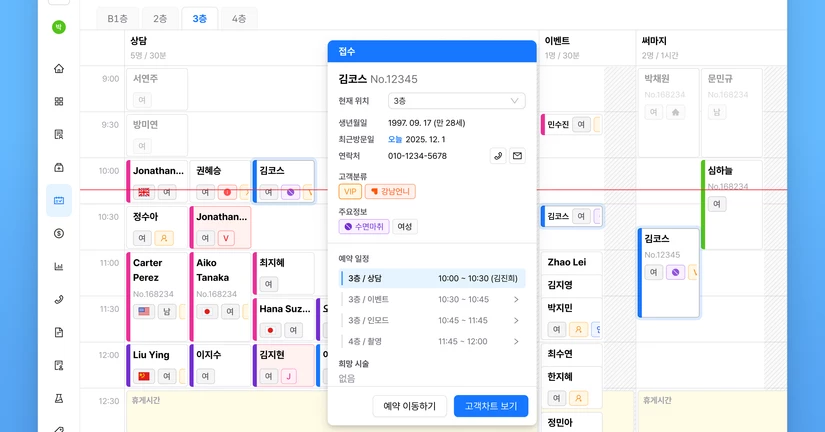This screenshot has width=825, height=432.
Task: Click the 수면마취 info tag
Action: click(364, 227)
